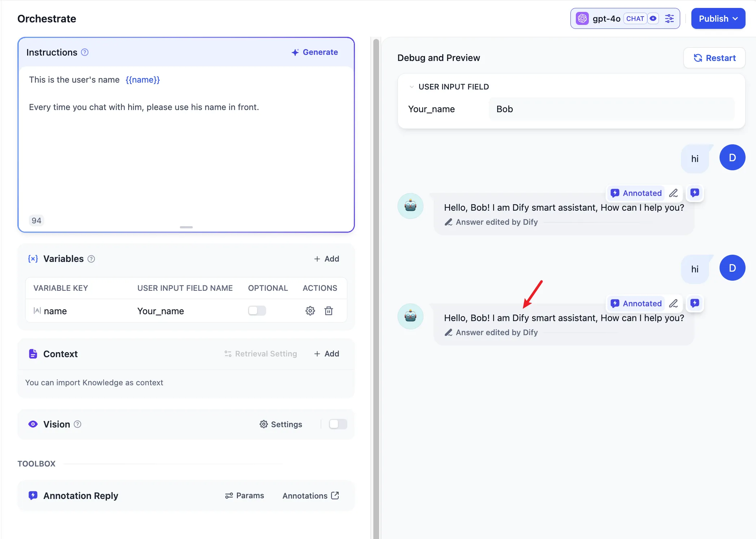This screenshot has height=539, width=756.
Task: Click the Instructions panel resize handle
Action: coord(186,227)
